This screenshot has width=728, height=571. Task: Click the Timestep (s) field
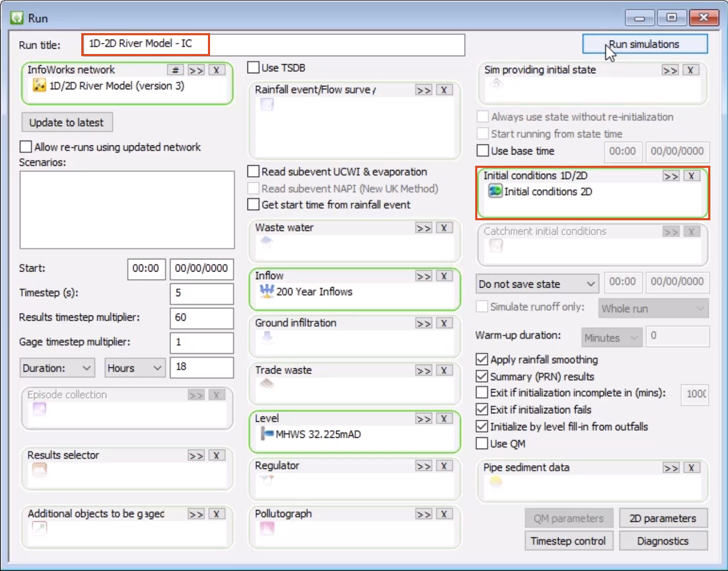pos(202,294)
